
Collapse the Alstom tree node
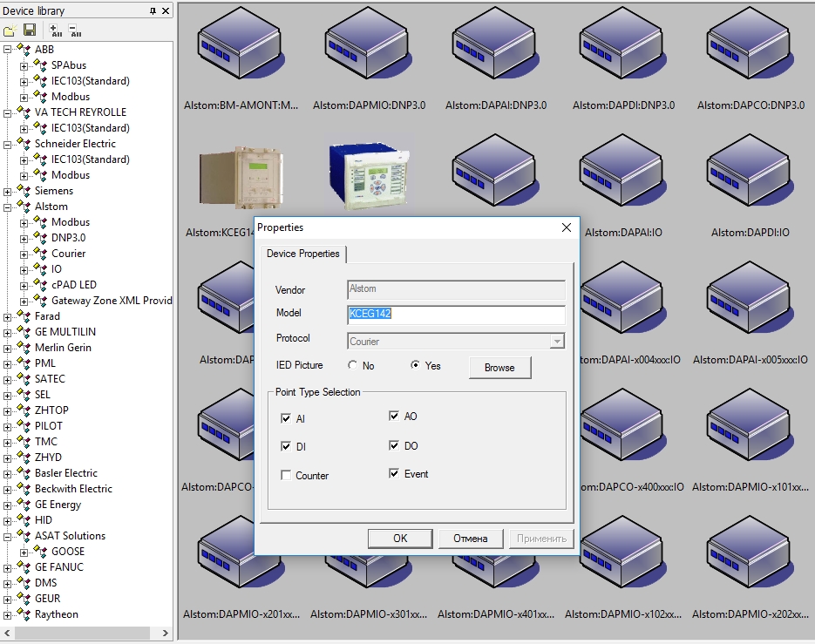(x=8, y=207)
